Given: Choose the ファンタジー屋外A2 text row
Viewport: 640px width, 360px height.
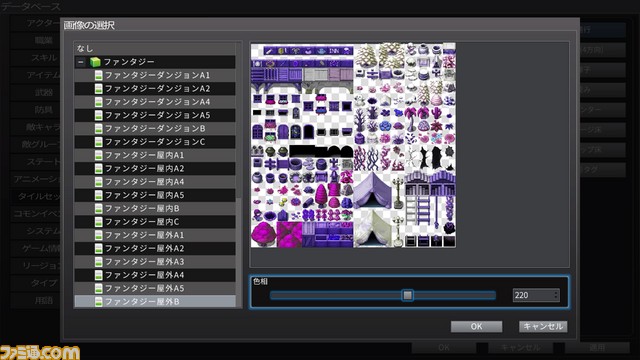Looking at the screenshot, I should (x=155, y=249).
